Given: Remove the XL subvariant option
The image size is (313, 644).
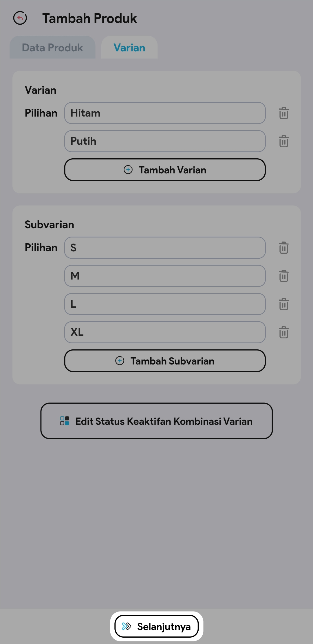Looking at the screenshot, I should [x=283, y=332].
